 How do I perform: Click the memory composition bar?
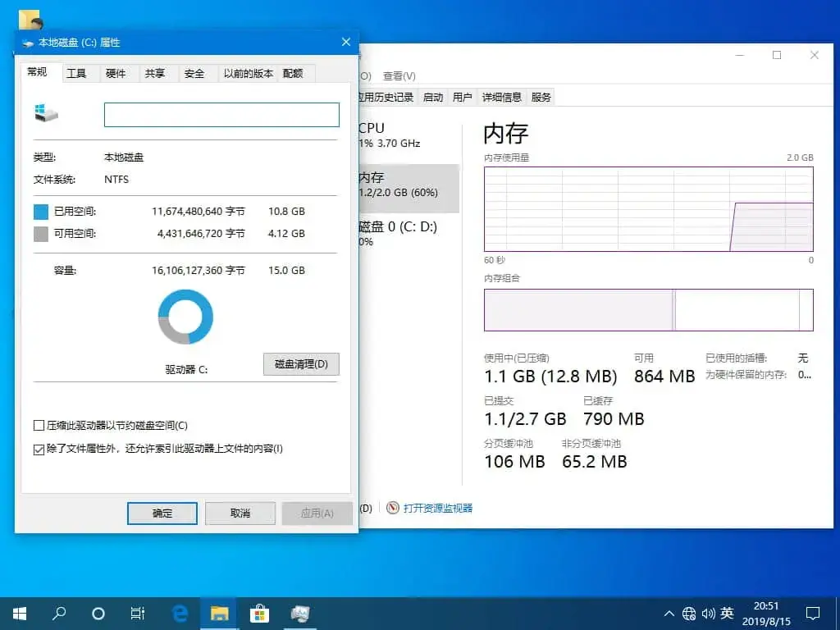[x=649, y=310]
